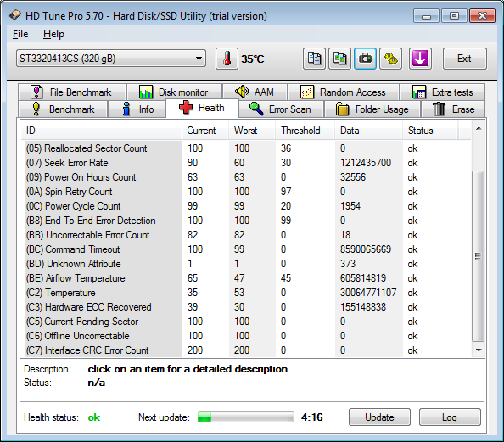This screenshot has height=442, width=504.
Task: Open the options gear icon
Action: point(391,59)
